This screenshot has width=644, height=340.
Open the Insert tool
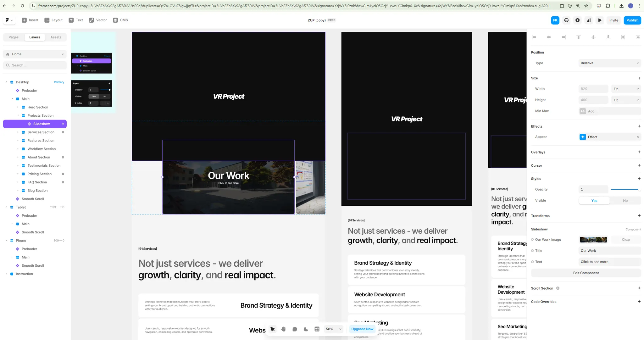tap(30, 20)
